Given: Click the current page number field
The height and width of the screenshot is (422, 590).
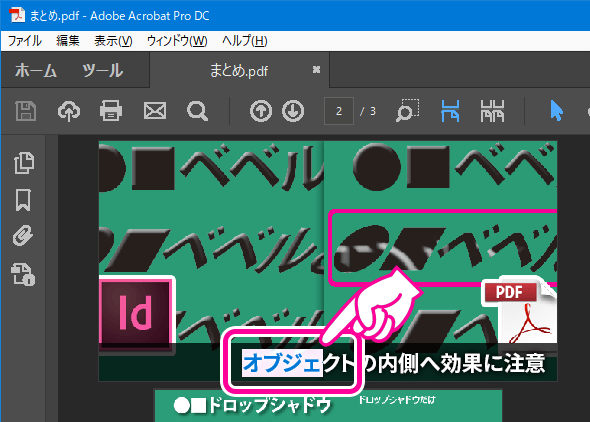Looking at the screenshot, I should pos(339,111).
